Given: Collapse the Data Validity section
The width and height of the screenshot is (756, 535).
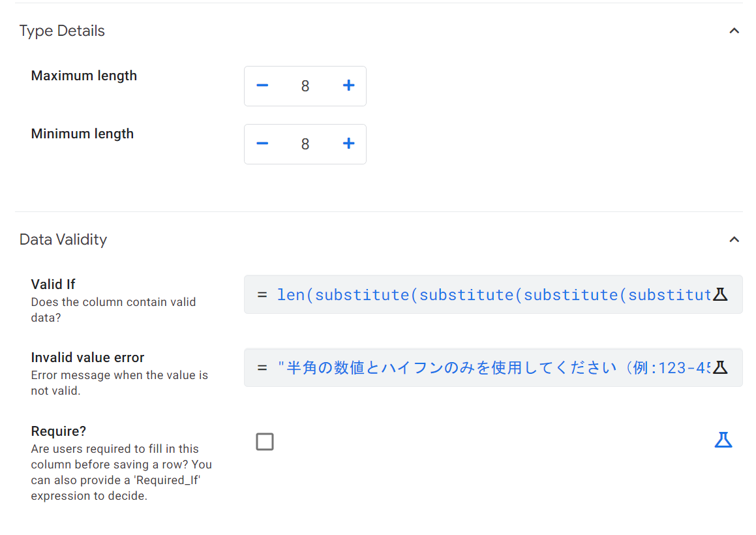Looking at the screenshot, I should [x=734, y=239].
